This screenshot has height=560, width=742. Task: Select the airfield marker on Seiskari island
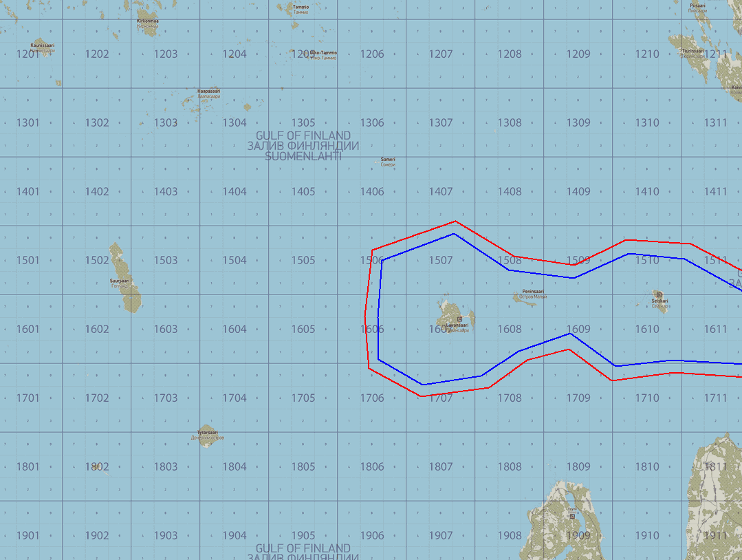click(x=659, y=295)
